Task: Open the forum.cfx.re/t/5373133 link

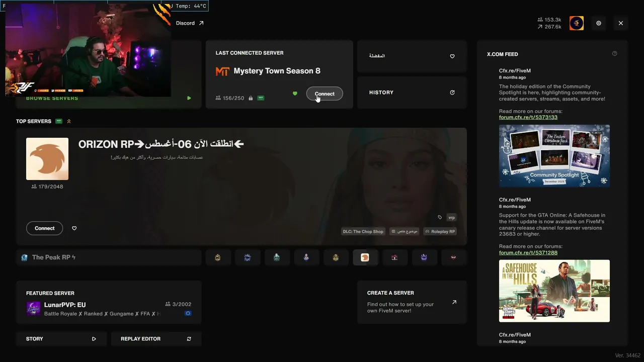Action: pyautogui.click(x=528, y=117)
